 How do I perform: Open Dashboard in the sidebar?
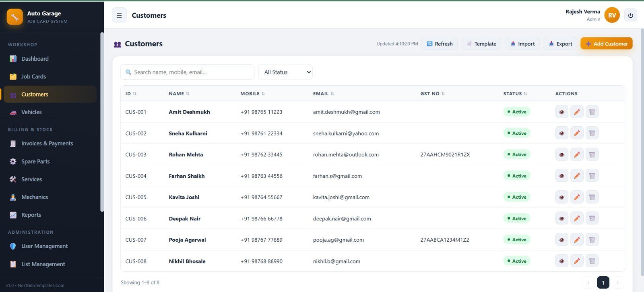(x=50, y=59)
